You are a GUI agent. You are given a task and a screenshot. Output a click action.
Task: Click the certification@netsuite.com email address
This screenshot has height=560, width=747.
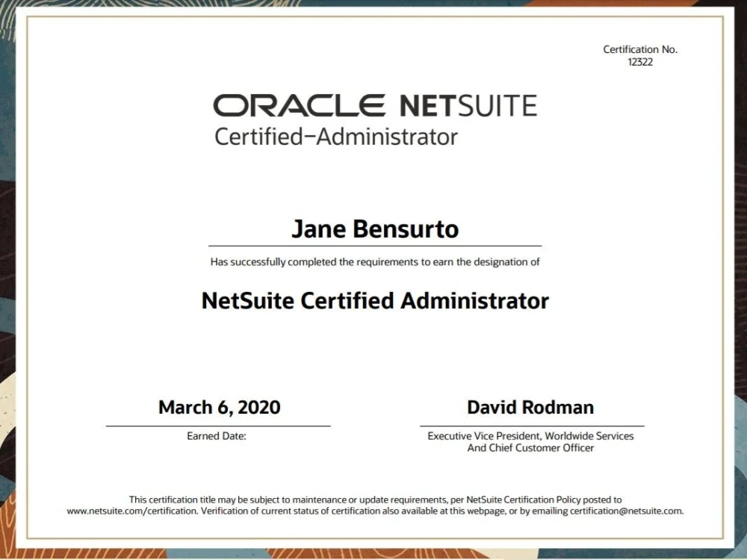[x=626, y=511]
